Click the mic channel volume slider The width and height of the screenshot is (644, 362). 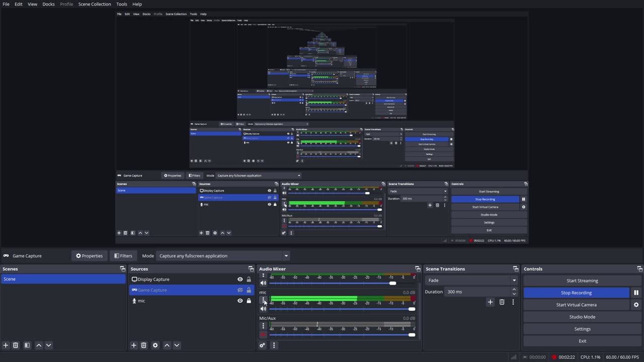point(342,309)
